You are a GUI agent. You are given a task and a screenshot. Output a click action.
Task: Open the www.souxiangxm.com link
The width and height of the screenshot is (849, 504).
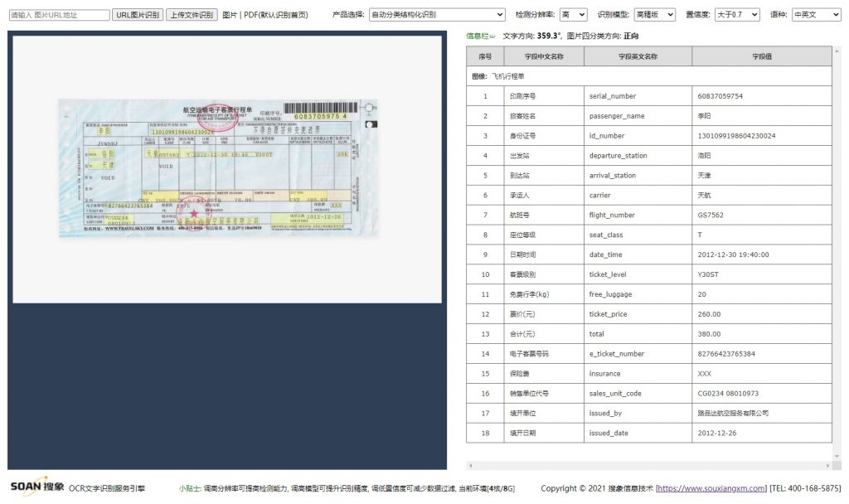click(711, 488)
